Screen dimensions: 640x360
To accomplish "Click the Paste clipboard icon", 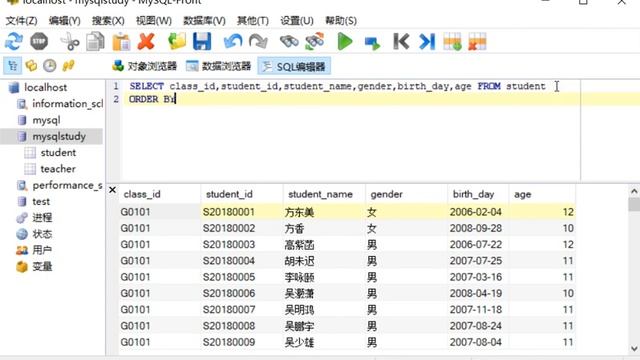I will click(121, 42).
